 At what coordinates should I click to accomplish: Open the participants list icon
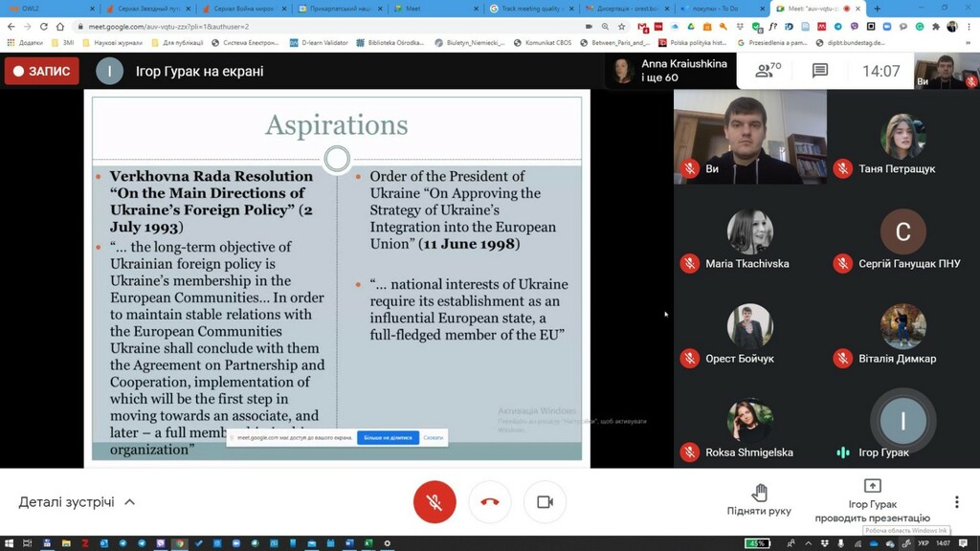(x=768, y=71)
